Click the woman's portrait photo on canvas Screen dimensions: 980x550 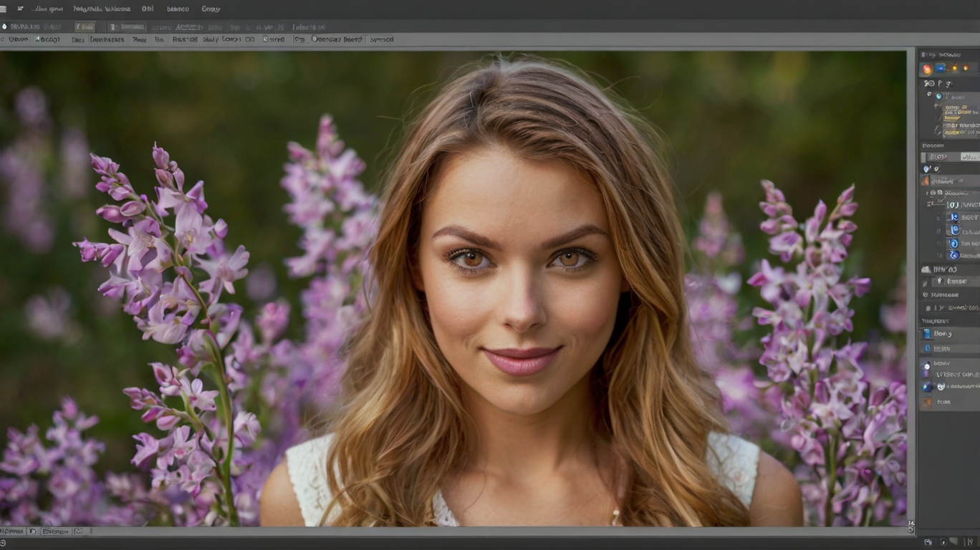coord(453,289)
